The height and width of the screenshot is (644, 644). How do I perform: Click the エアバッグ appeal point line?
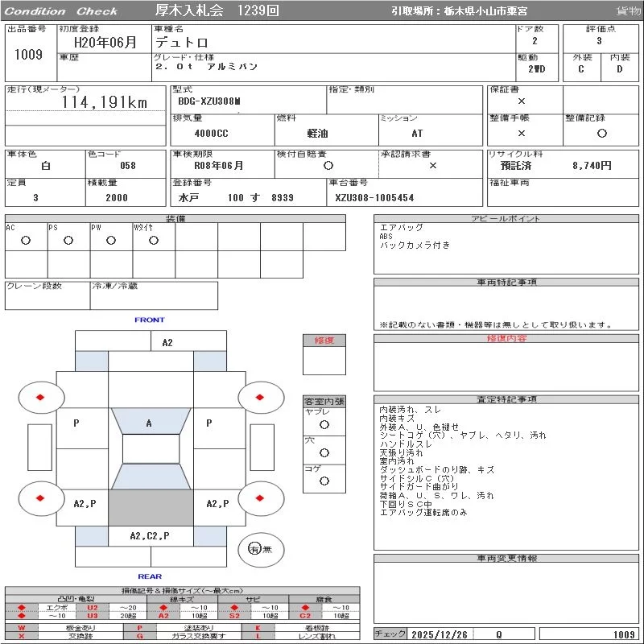[401, 227]
